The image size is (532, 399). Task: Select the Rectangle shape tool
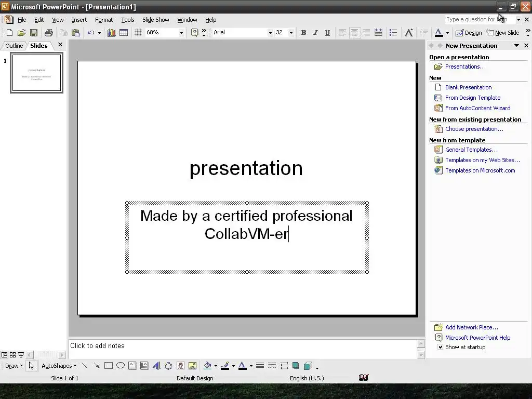coord(109,365)
